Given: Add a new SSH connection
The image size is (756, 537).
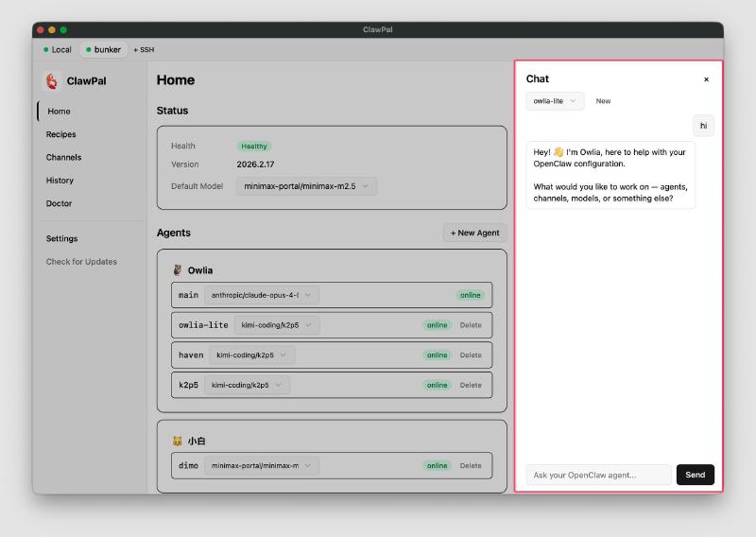Looking at the screenshot, I should pos(144,49).
